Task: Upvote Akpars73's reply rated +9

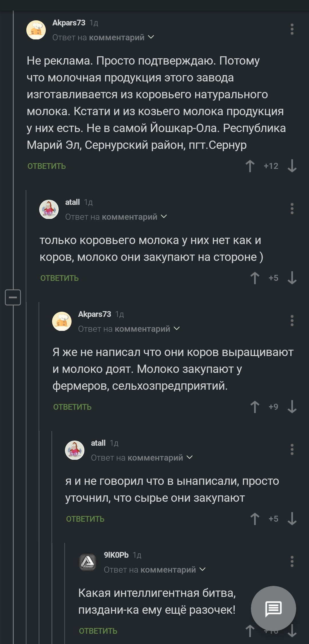Action: click(255, 407)
